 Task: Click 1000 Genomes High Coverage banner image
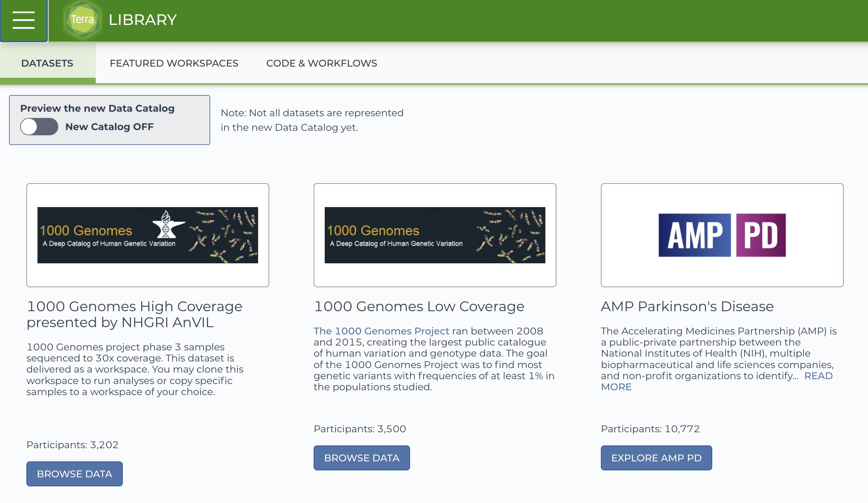click(x=147, y=235)
